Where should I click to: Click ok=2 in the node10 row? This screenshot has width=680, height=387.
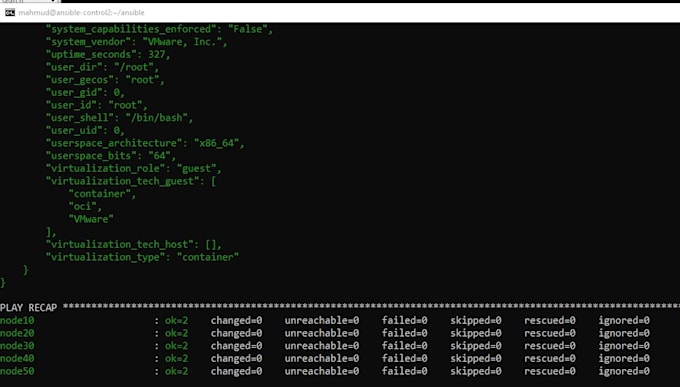click(177, 320)
